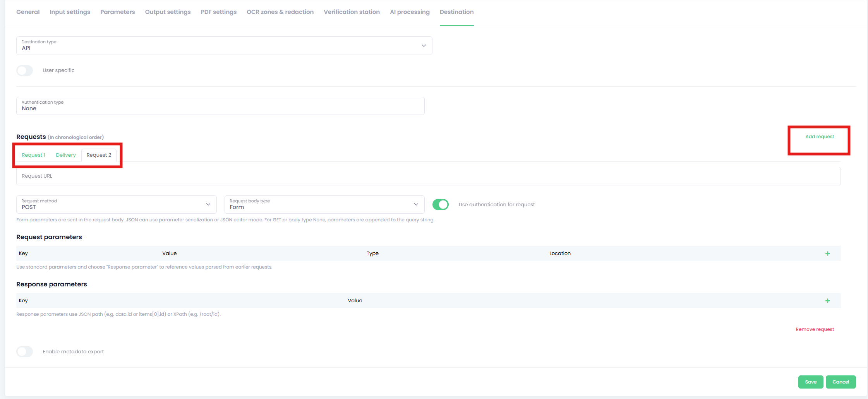Click the Response parameters heading
This screenshot has height=399, width=868.
51,284
